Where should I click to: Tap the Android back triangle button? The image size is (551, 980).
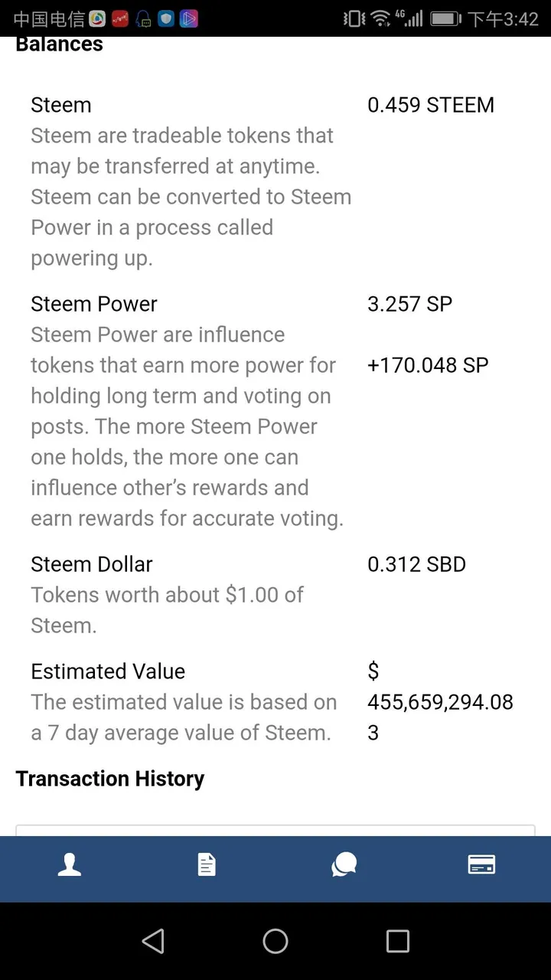pos(153,941)
